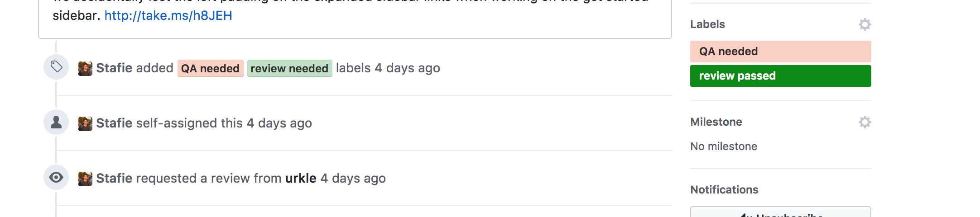Click the eye review-request timeline icon
980x217 pixels.
click(56, 177)
